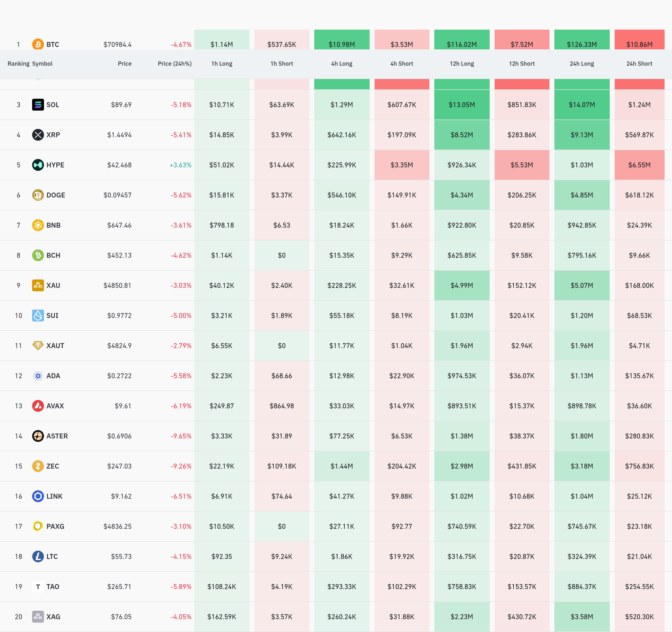Click the LINK Chainlink hexagon icon
The image size is (672, 632).
click(x=38, y=496)
